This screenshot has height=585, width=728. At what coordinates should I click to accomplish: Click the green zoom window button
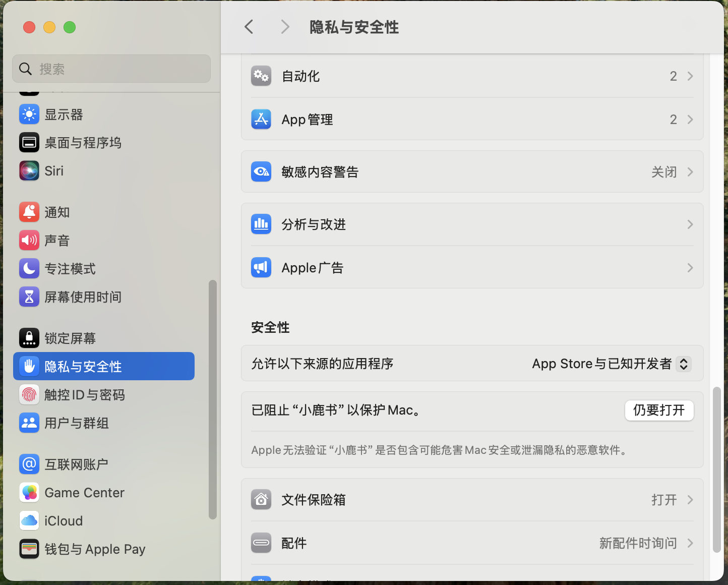(70, 27)
